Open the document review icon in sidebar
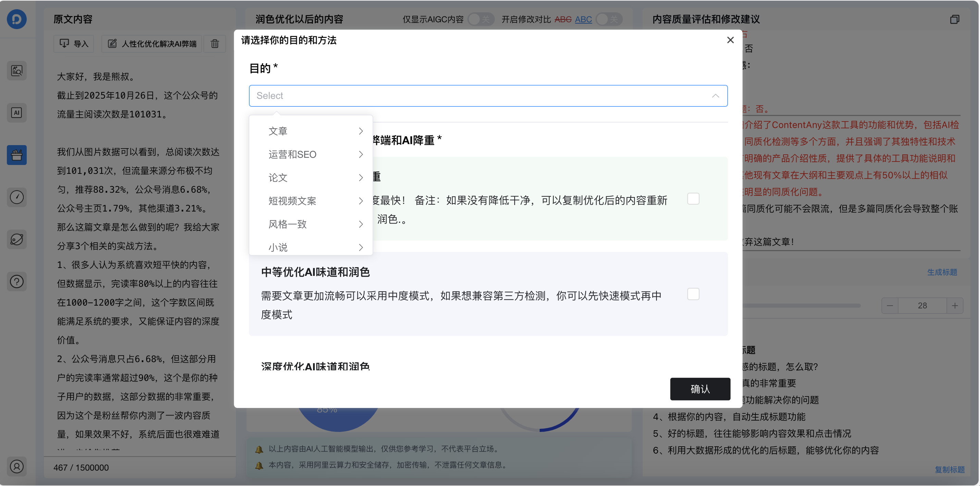This screenshot has width=980, height=486. coord(16,71)
